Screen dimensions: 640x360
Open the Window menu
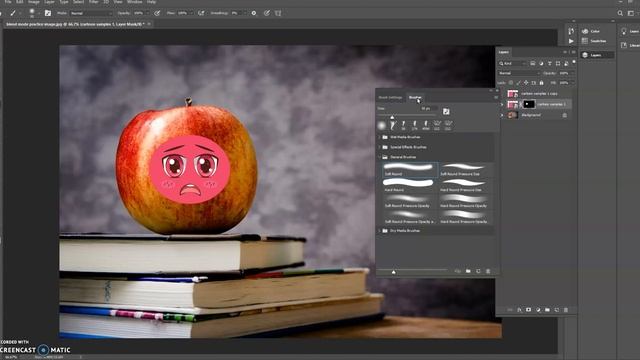pyautogui.click(x=134, y=2)
